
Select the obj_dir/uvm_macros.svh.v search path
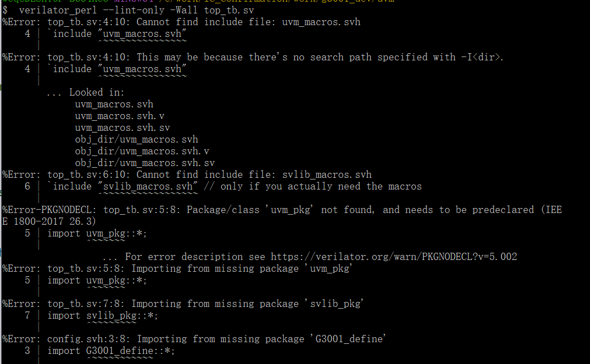point(142,151)
